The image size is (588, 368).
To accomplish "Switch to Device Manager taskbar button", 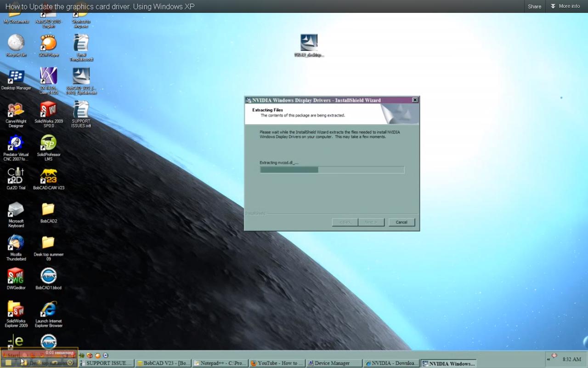I will [334, 363].
